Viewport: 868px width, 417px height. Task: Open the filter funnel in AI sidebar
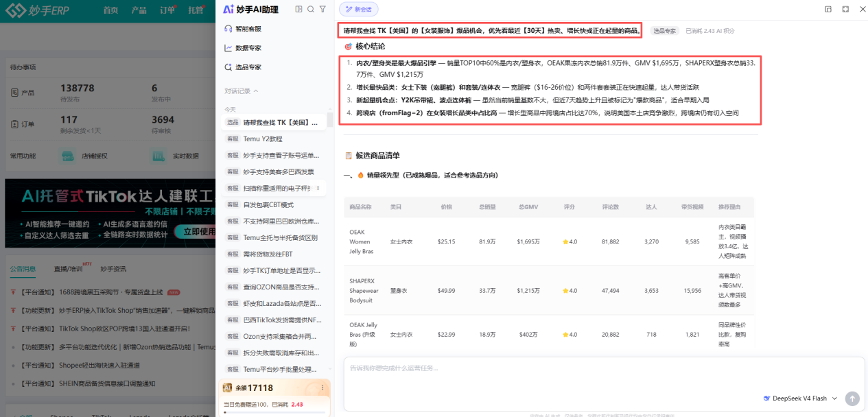[322, 9]
